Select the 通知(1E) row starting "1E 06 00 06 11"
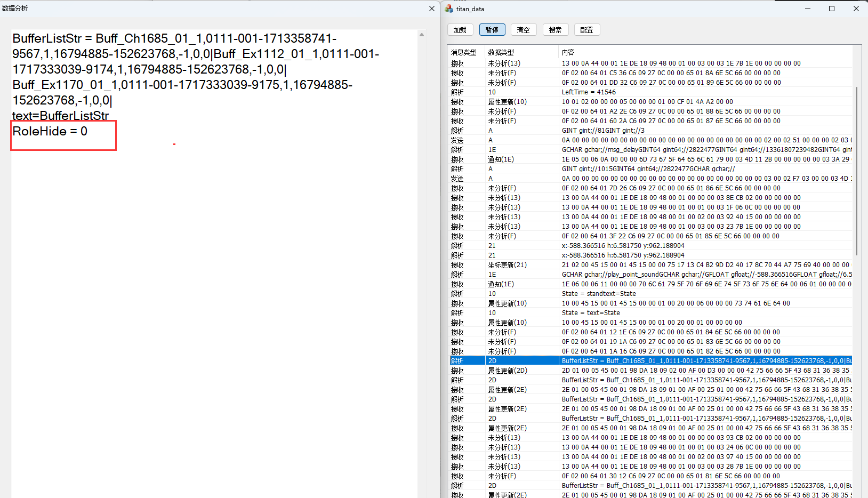Screen dimensions: 868x498 (x=650, y=284)
